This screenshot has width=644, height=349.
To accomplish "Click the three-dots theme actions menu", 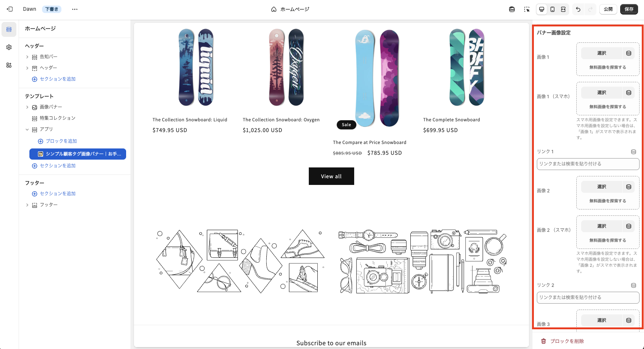I will point(75,9).
